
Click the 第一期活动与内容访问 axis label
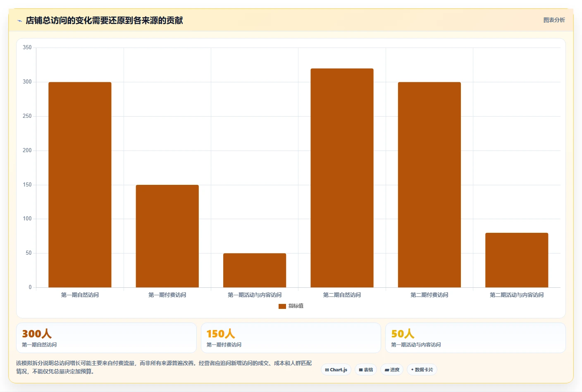(x=255, y=295)
